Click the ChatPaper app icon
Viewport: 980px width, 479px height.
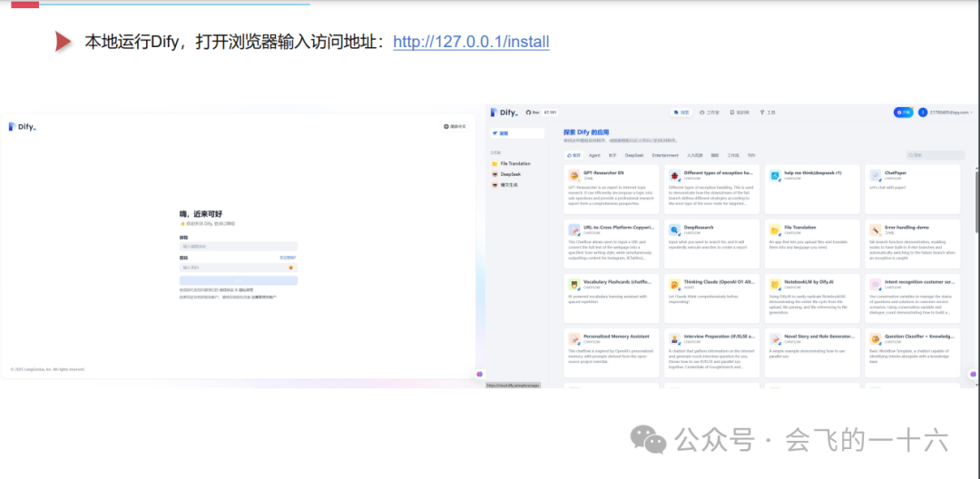click(x=875, y=175)
